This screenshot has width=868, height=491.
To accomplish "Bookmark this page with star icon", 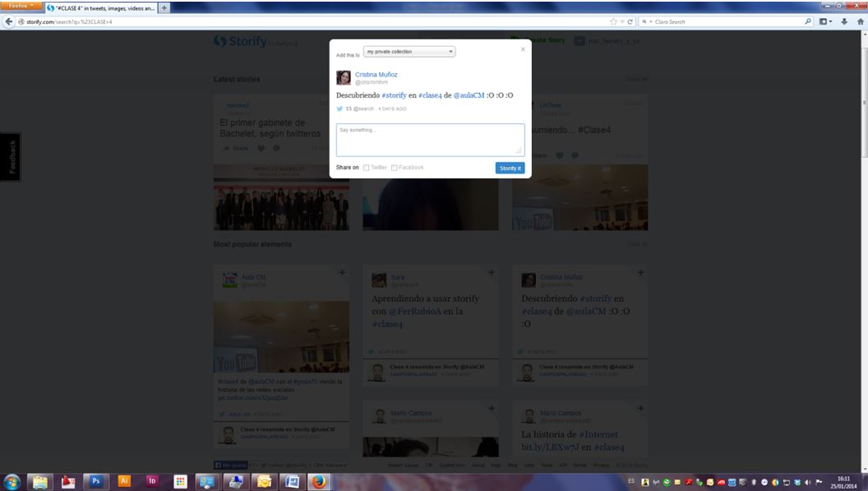I will pyautogui.click(x=613, y=21).
